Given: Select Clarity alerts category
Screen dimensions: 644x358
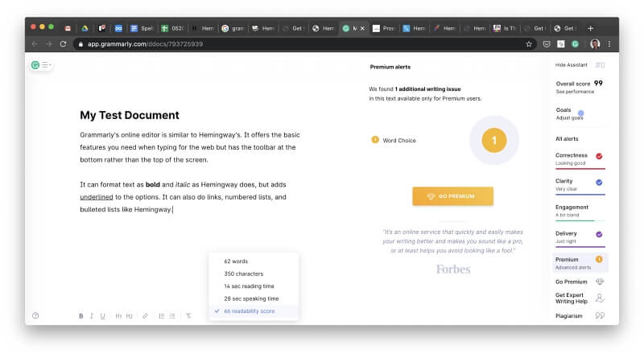Looking at the screenshot, I should (x=580, y=185).
